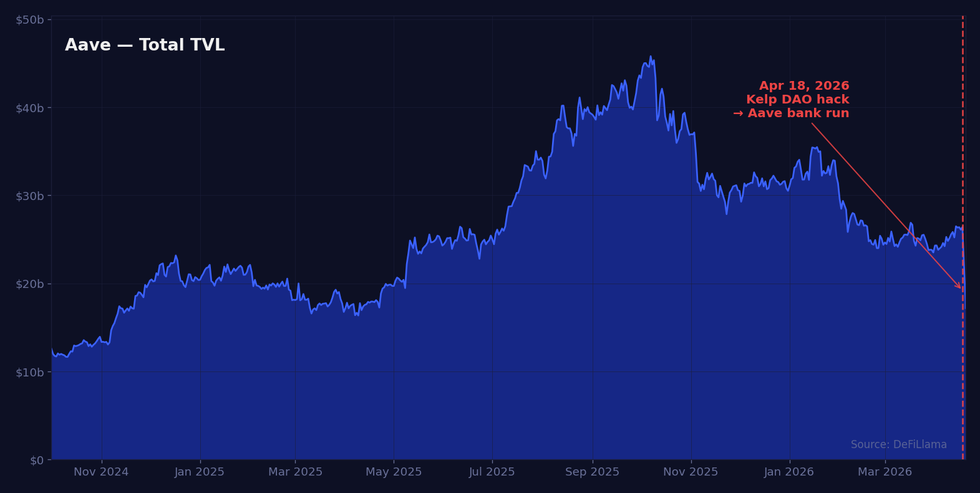Click the Mar 2026 x-axis label
980x493 pixels.
click(885, 472)
